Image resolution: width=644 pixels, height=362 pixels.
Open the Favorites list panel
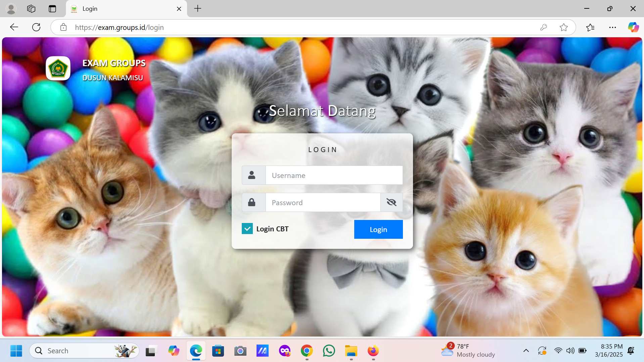(x=590, y=27)
